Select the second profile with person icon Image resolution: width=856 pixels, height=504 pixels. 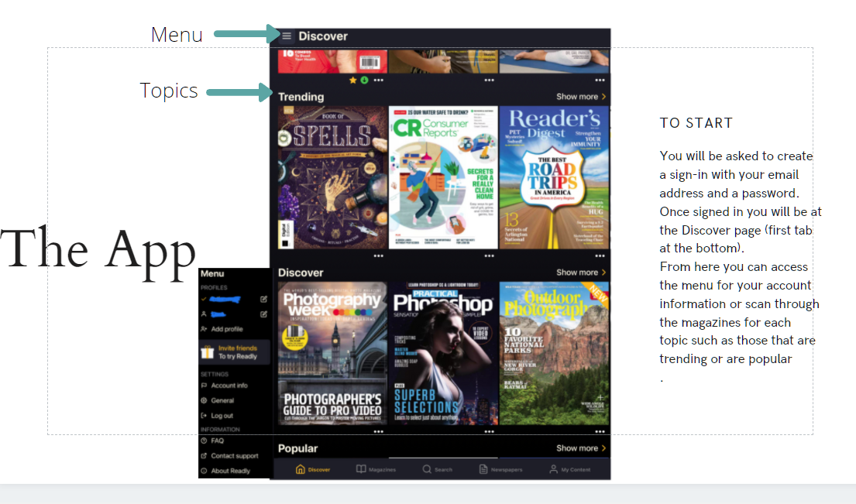click(218, 314)
